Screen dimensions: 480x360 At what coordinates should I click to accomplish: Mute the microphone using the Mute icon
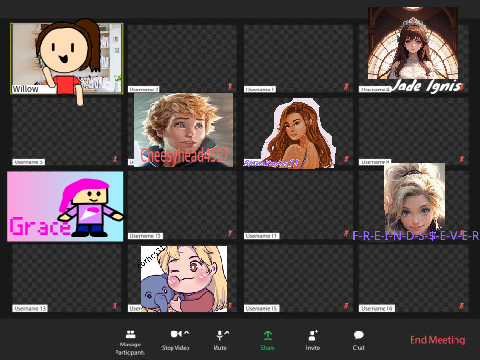click(219, 335)
